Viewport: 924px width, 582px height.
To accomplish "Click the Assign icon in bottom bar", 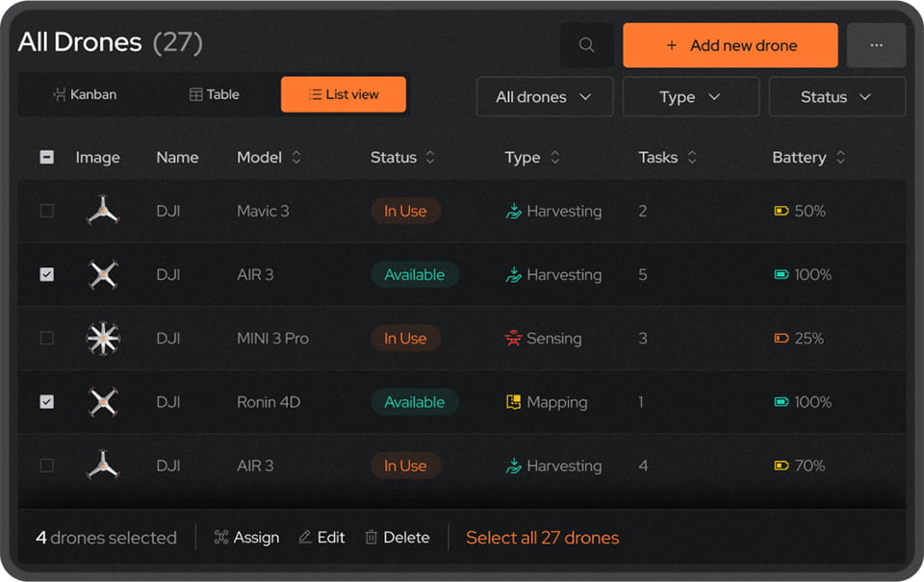I will click(221, 537).
